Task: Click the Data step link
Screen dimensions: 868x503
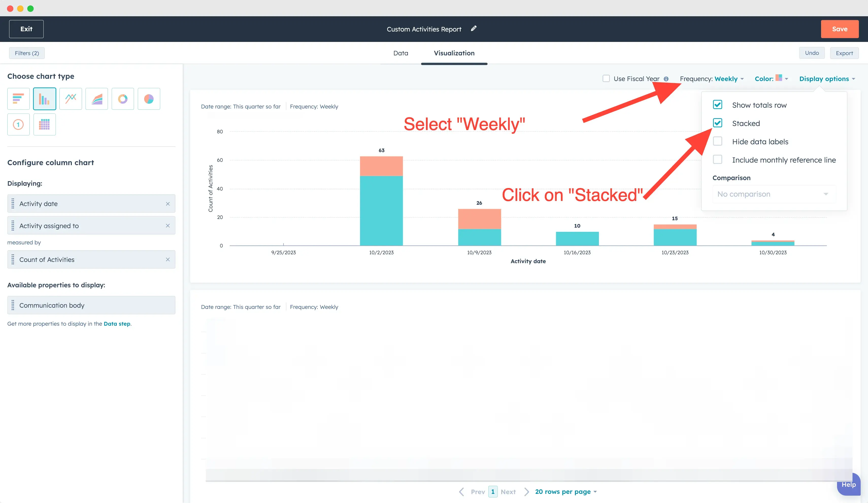Action: (x=117, y=324)
